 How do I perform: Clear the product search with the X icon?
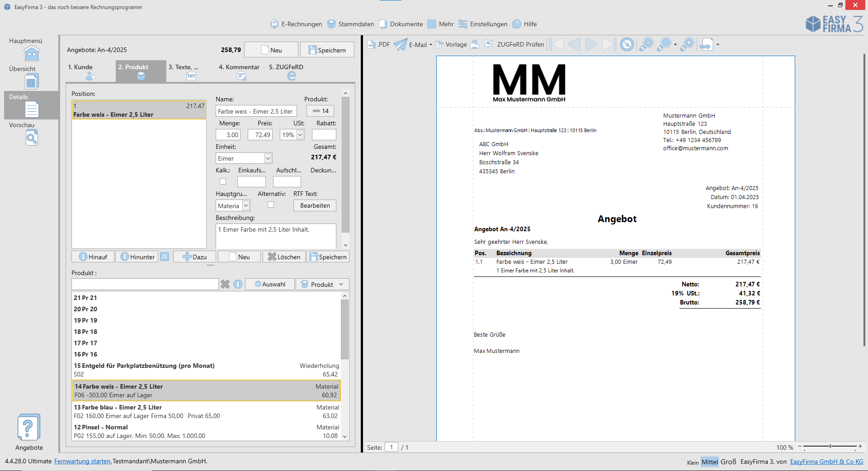click(x=225, y=284)
